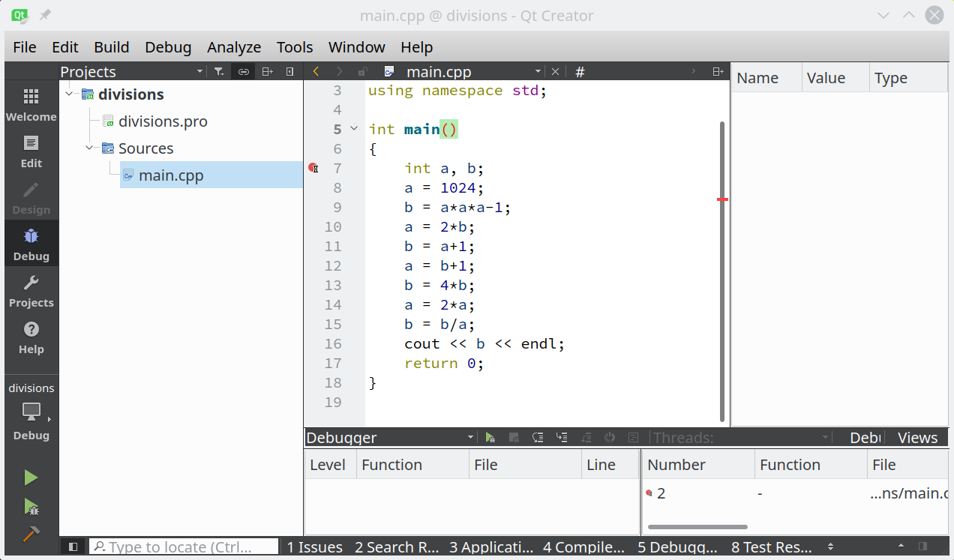Open the File menu

(25, 47)
